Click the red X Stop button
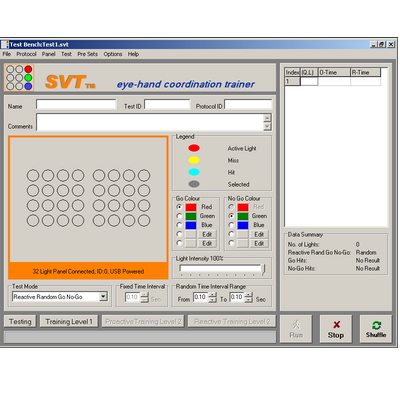Image resolution: width=400 pixels, height=400 pixels. [x=336, y=329]
